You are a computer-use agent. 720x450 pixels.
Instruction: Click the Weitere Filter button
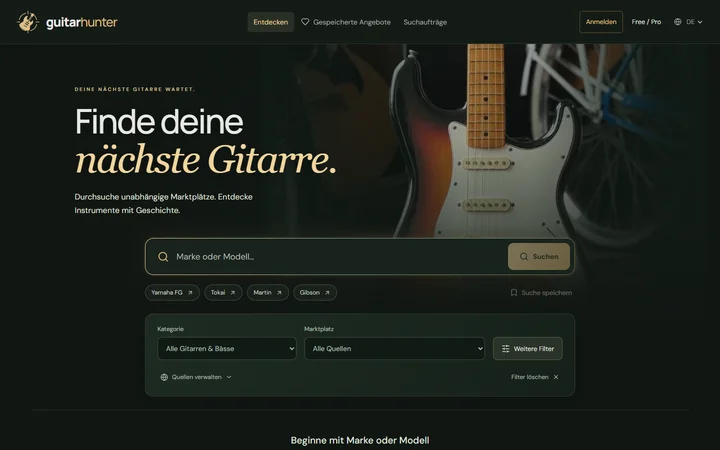coord(528,349)
